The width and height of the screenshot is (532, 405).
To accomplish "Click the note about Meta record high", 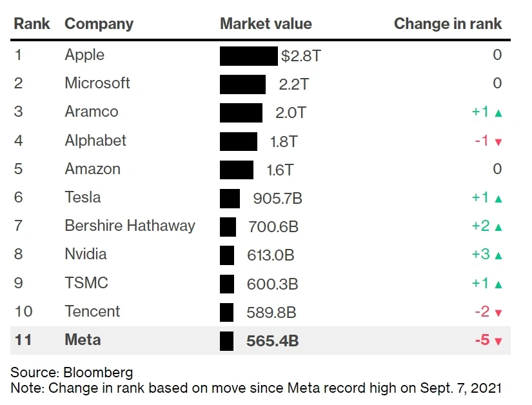I will click(x=255, y=388).
